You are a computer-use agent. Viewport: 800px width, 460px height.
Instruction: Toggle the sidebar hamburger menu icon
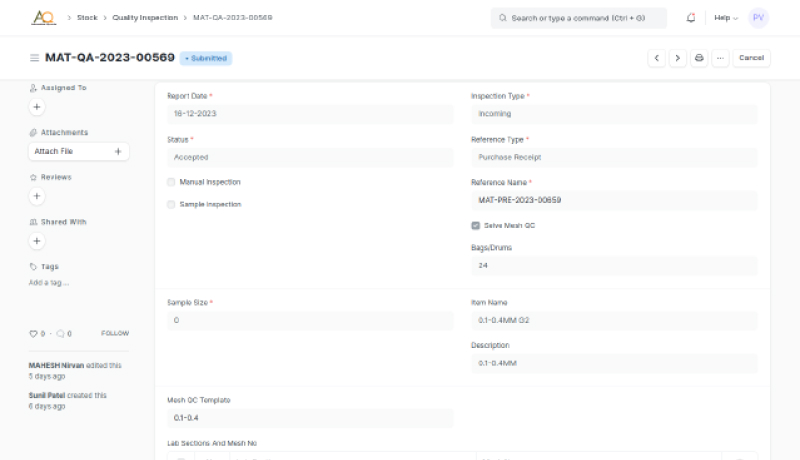35,58
